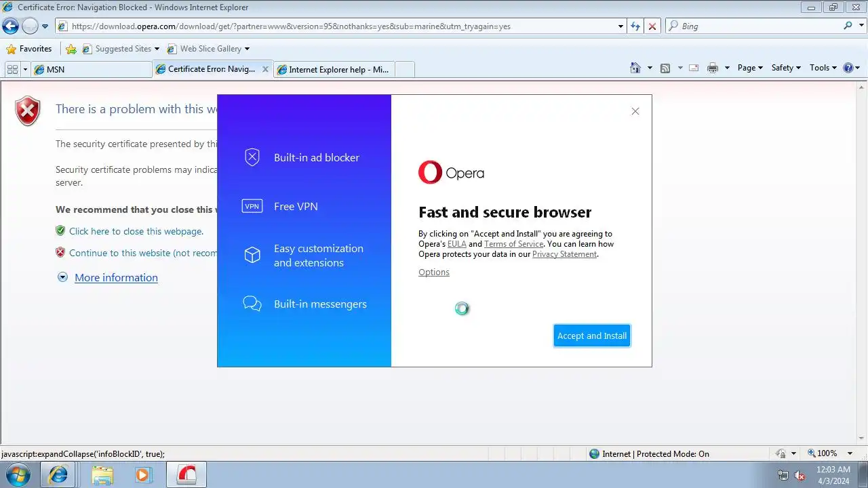Switch to Internet Explorer help tab
The image size is (868, 488).
(x=333, y=69)
